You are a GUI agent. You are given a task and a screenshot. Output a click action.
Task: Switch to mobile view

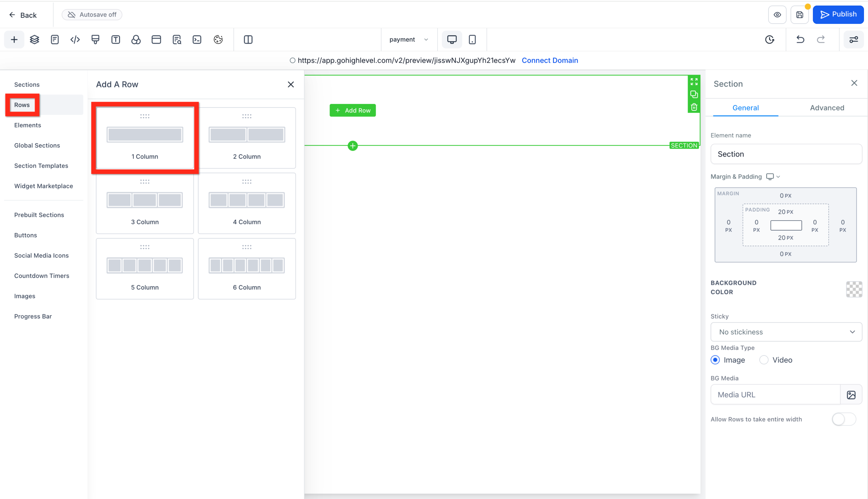(x=472, y=39)
